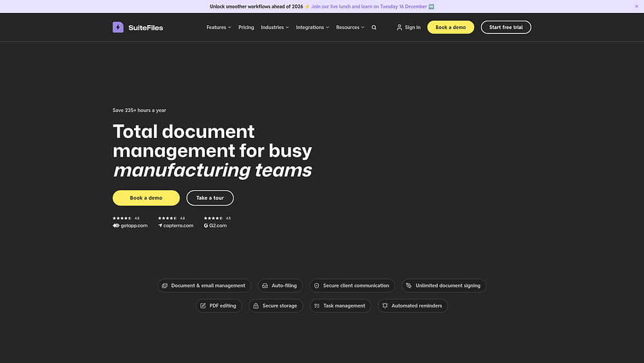Screen dimensions: 644x363
Task: Click the navbar Book a demo button
Action: click(x=451, y=27)
